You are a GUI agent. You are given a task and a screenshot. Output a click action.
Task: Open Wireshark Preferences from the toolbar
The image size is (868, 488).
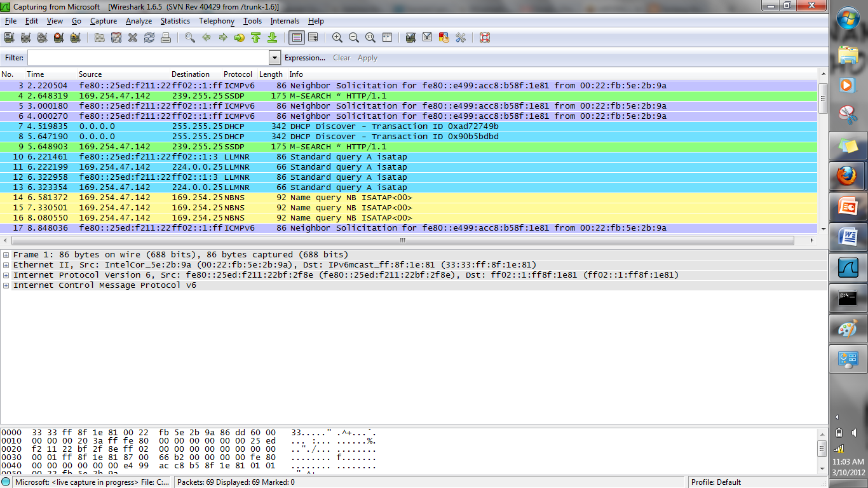[460, 38]
